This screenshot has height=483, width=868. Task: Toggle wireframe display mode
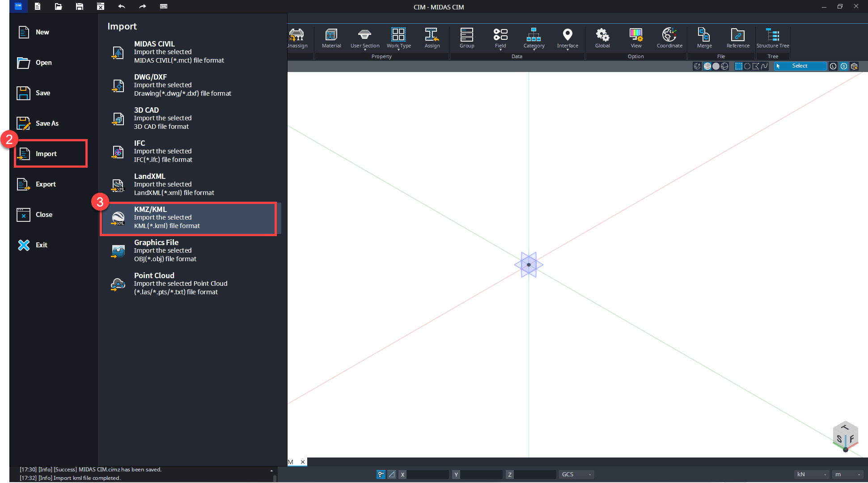[x=724, y=66]
